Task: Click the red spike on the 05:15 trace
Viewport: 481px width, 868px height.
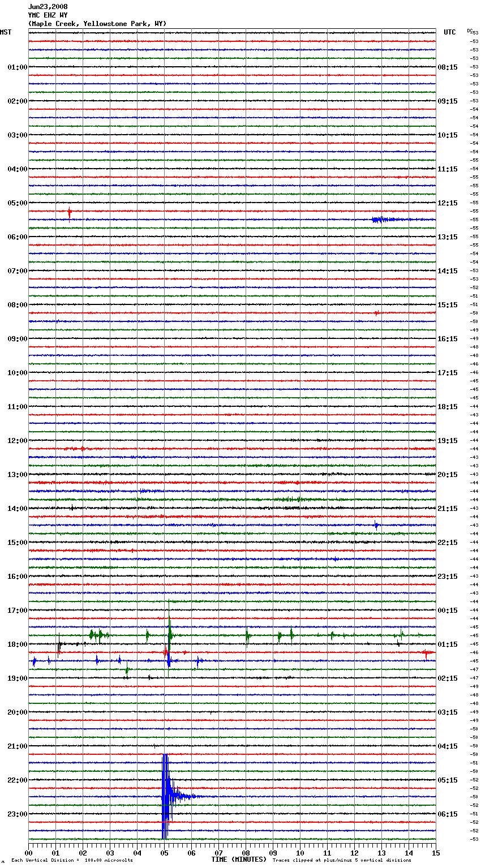Action: [x=70, y=213]
